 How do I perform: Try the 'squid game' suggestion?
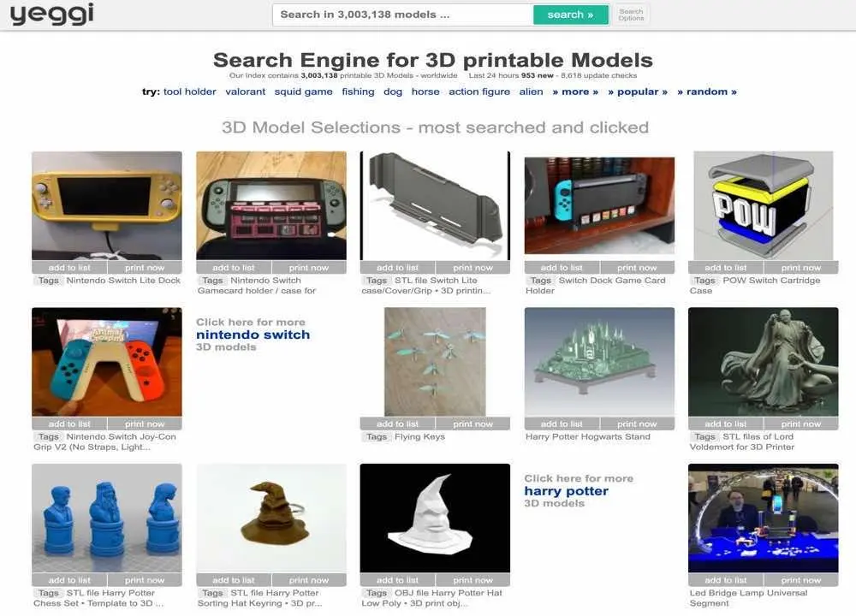click(x=304, y=92)
